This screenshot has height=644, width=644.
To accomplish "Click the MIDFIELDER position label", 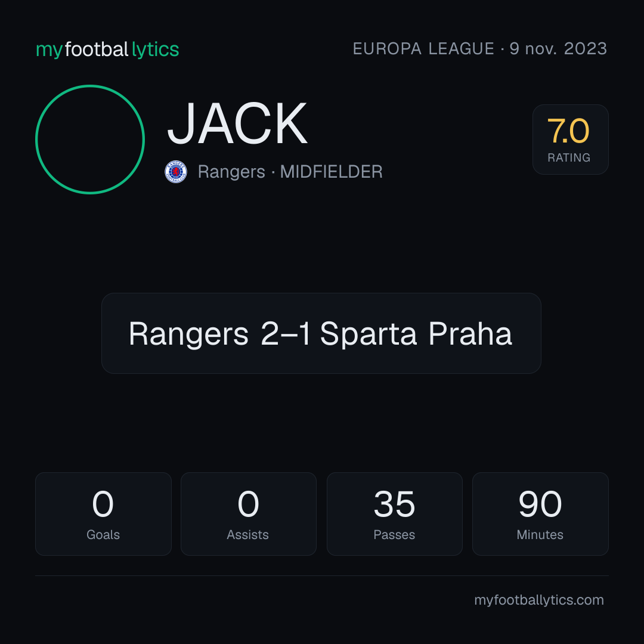I will click(331, 172).
